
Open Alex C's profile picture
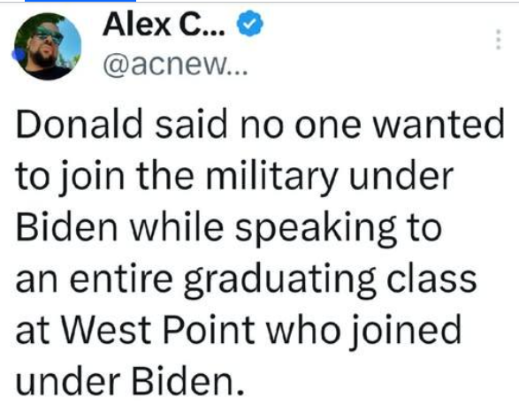pyautogui.click(x=48, y=46)
